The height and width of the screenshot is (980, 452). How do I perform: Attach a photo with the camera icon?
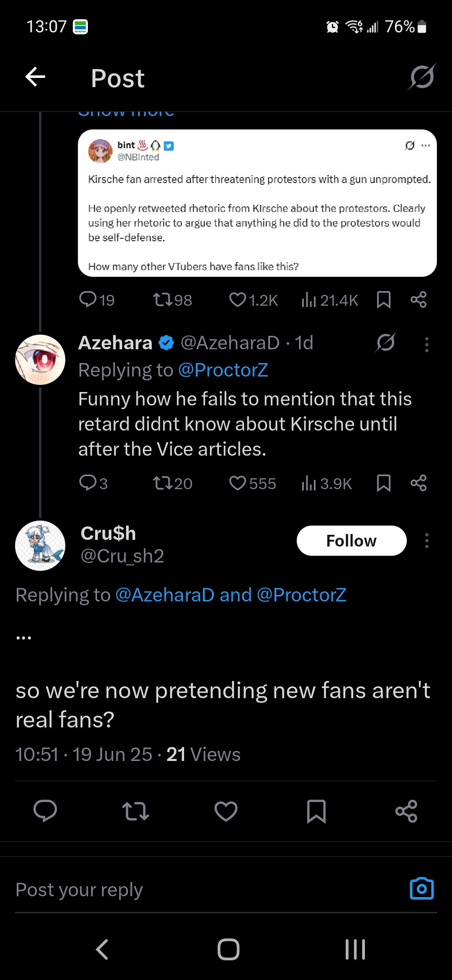pyautogui.click(x=422, y=889)
